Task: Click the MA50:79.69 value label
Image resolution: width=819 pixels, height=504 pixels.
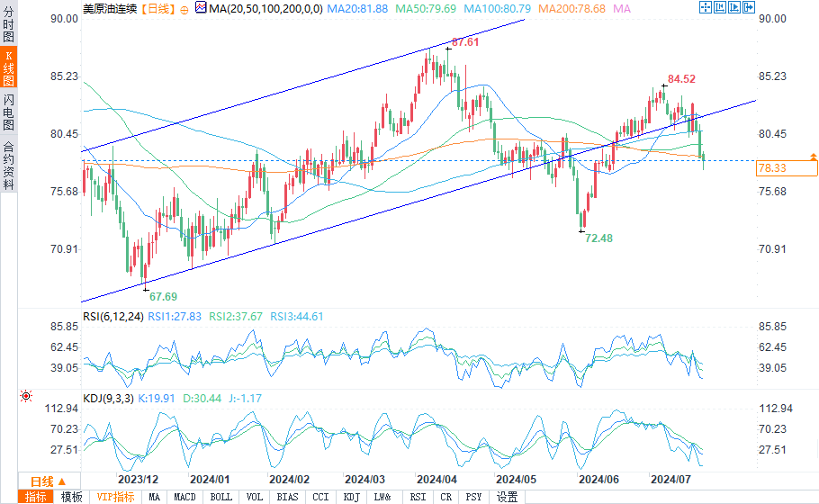Action: tap(426, 8)
